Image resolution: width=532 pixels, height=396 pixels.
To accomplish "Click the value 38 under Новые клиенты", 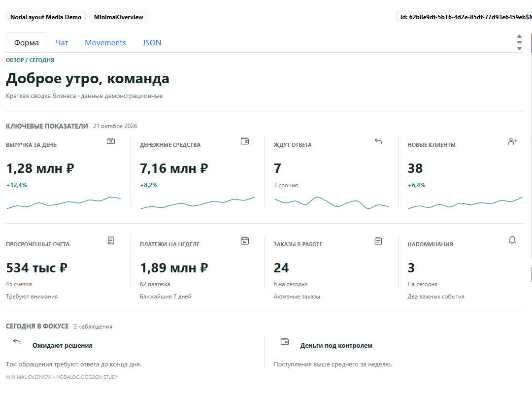I will tap(415, 168).
